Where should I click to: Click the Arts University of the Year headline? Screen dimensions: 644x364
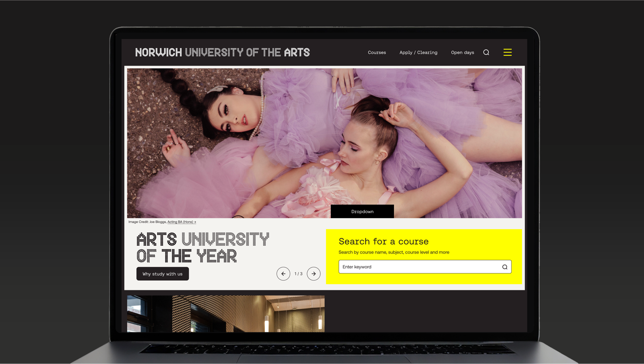click(203, 247)
